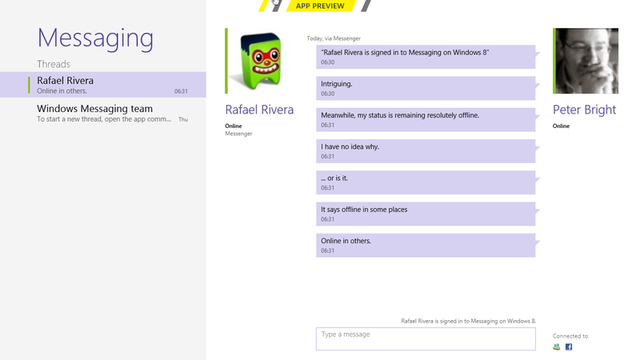Click the '... or is it.' message bubble
This screenshot has width=640, height=360.
click(x=426, y=182)
